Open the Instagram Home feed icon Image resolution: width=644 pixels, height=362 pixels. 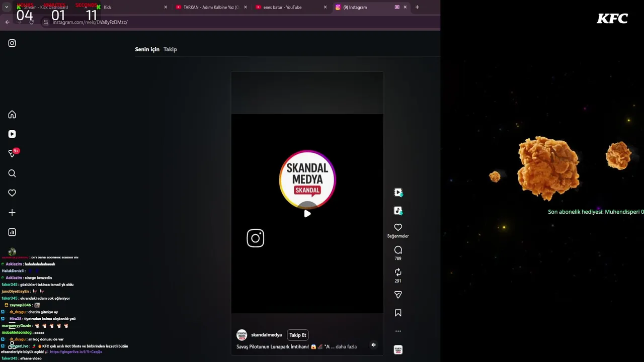coord(12,115)
